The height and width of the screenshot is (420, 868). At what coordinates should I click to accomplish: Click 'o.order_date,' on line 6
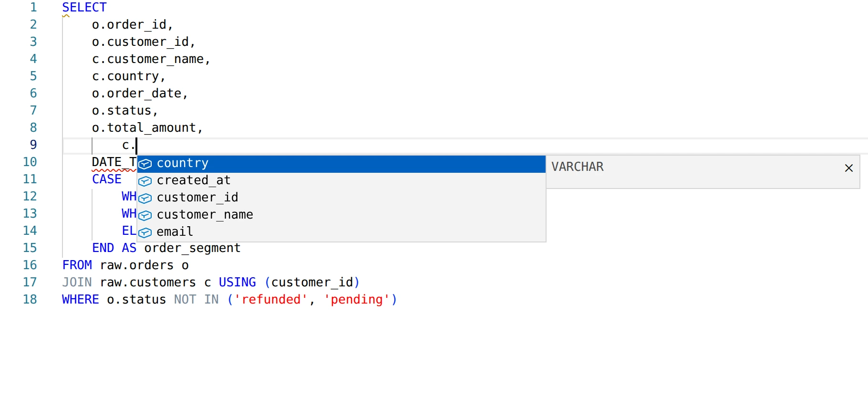[x=140, y=93]
